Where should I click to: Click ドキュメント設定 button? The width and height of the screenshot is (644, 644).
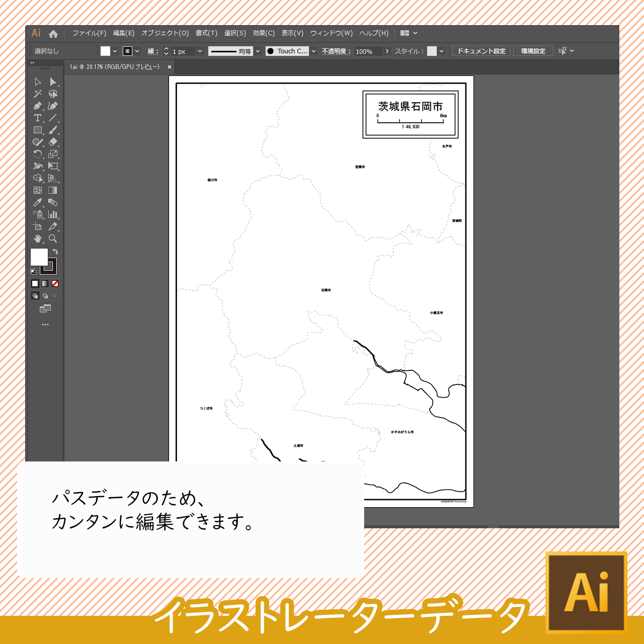tap(481, 51)
